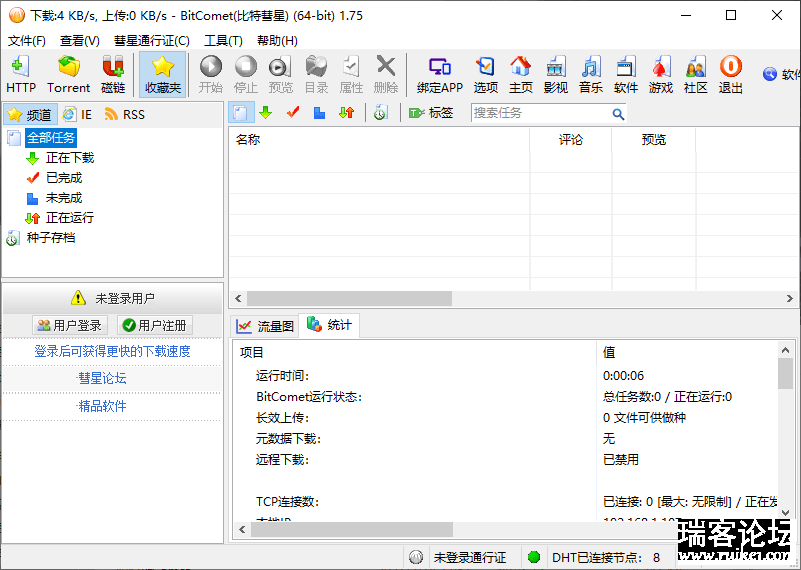Screen dimensions: 801x570
Task: Open the 工具(T) menu
Action: [x=223, y=40]
